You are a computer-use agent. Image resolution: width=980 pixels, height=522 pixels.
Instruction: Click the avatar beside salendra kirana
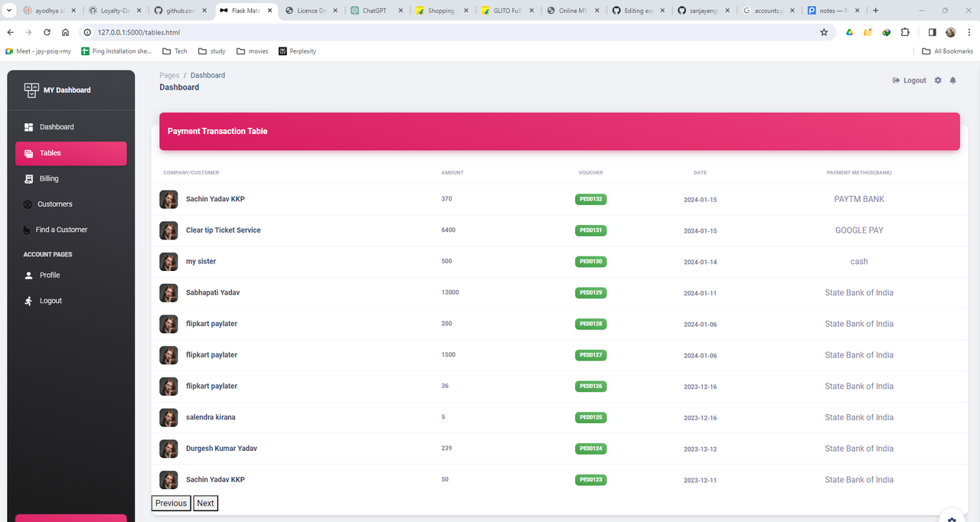pyautogui.click(x=168, y=418)
